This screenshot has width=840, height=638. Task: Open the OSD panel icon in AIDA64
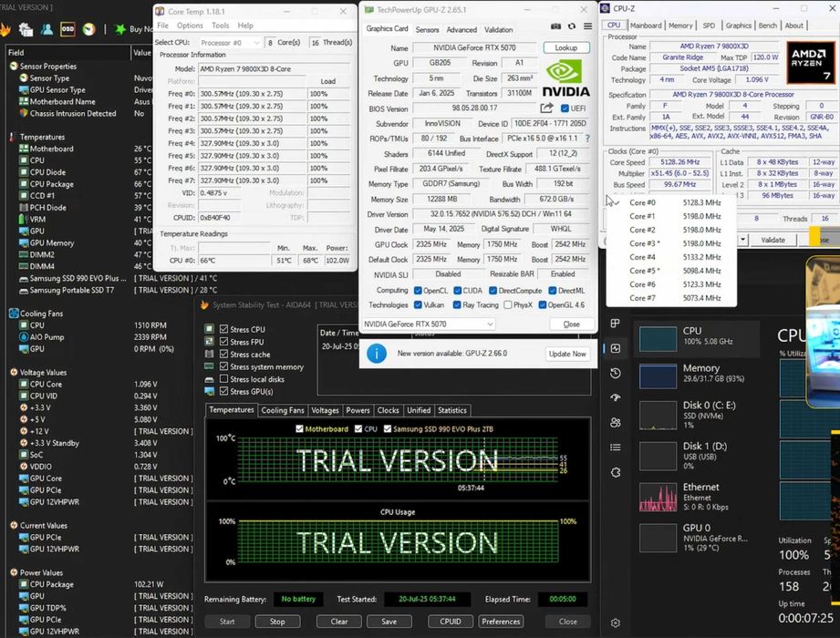click(x=67, y=29)
